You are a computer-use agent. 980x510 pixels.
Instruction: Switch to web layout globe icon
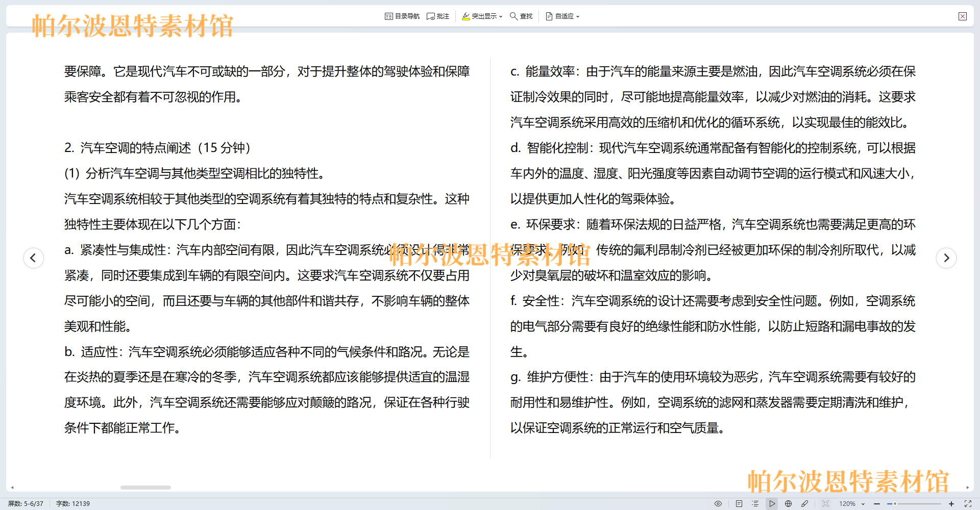pyautogui.click(x=789, y=503)
